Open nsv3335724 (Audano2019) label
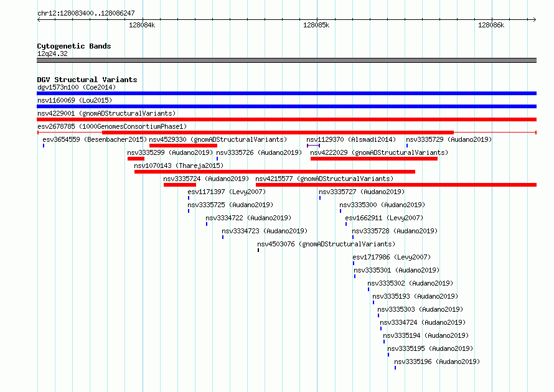Viewport: 554px width, 392px height. click(206, 179)
